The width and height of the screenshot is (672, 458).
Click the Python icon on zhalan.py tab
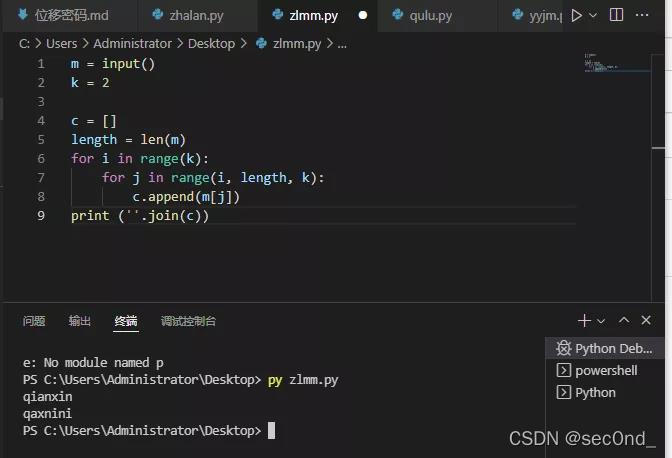tap(158, 15)
